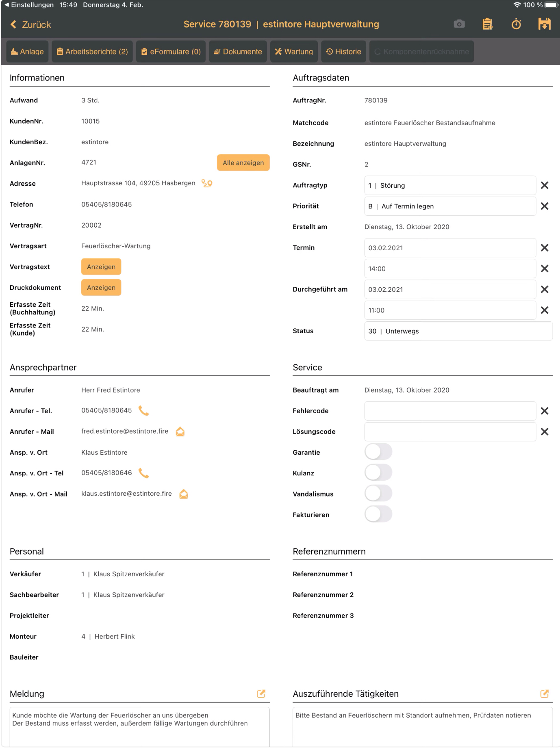Switch to Arbeitsberichte (2) tab
This screenshot has width=560, height=748.
coord(92,52)
